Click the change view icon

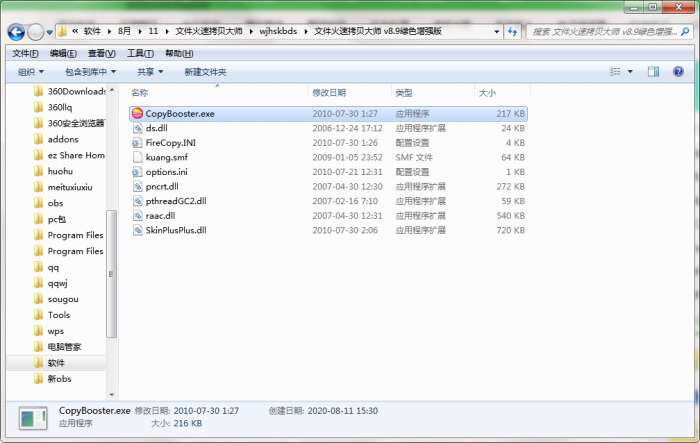(615, 71)
